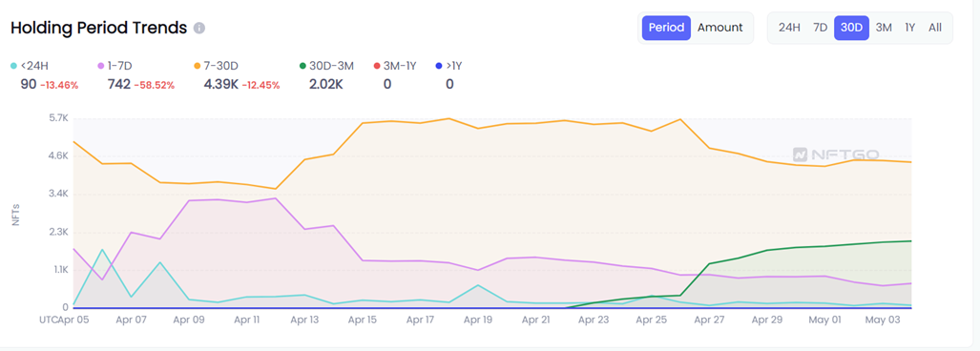This screenshot has width=980, height=351.
Task: Click the Apr 23 x-axis label
Action: click(x=594, y=320)
